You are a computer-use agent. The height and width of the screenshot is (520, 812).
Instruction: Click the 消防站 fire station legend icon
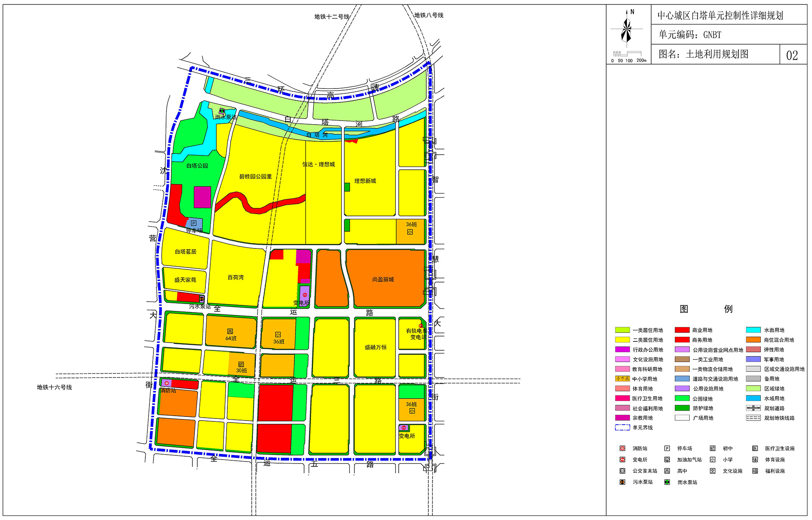tap(622, 449)
